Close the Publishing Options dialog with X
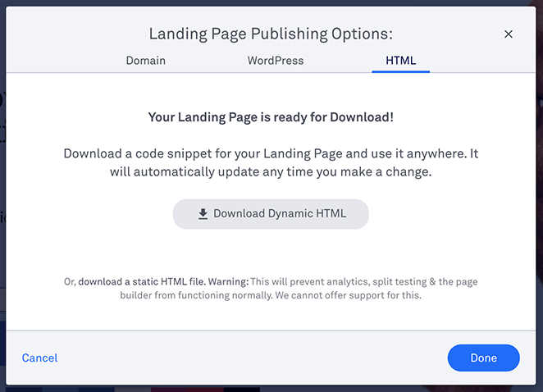This screenshot has width=543, height=392. click(508, 34)
